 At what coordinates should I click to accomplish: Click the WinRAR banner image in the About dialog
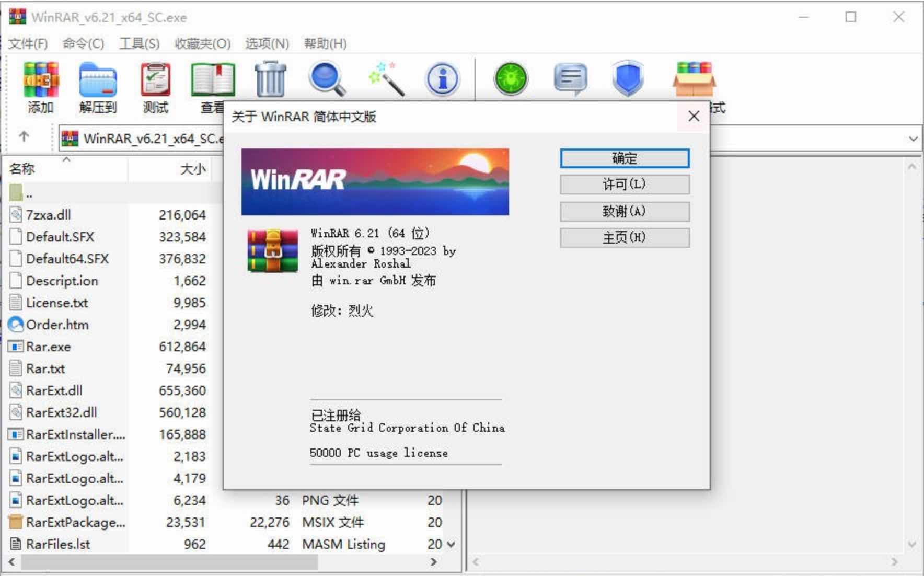[375, 182]
